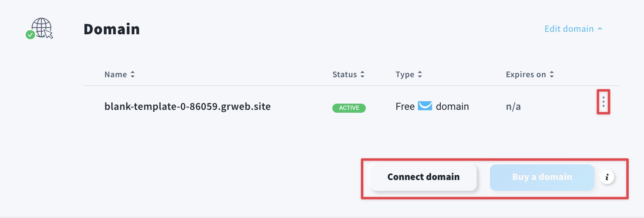This screenshot has width=644, height=218.
Task: Click the Domain section heading
Action: 112,29
